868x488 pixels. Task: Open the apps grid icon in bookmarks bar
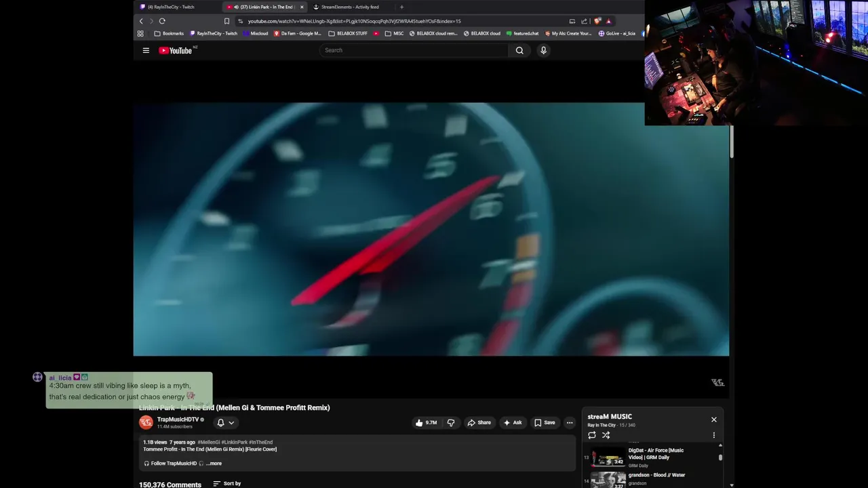(x=140, y=33)
